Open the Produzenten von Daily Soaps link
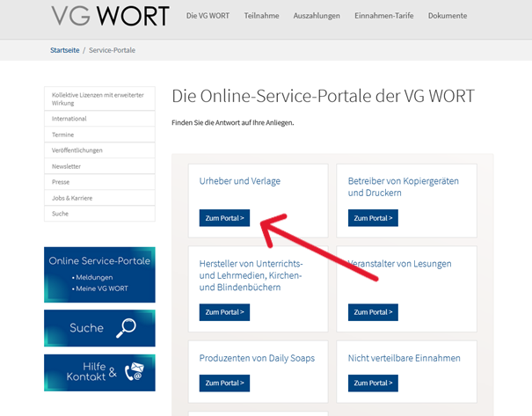The width and height of the screenshot is (532, 416). pos(257,358)
